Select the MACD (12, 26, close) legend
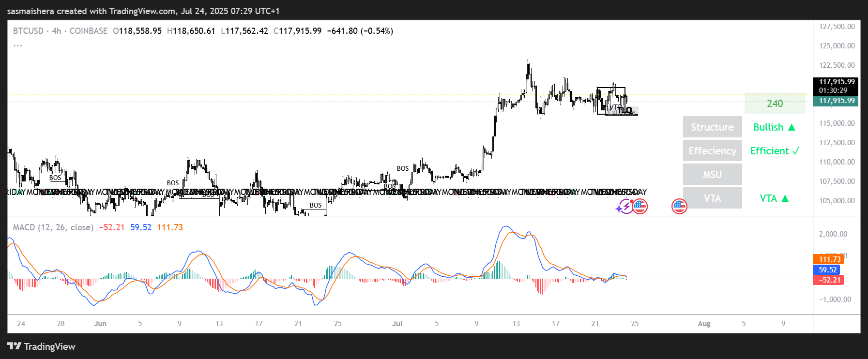The image size is (868, 359). [x=53, y=227]
